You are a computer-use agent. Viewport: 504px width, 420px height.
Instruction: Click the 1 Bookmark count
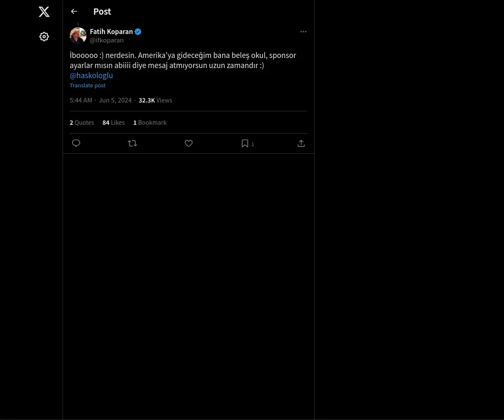(150, 123)
